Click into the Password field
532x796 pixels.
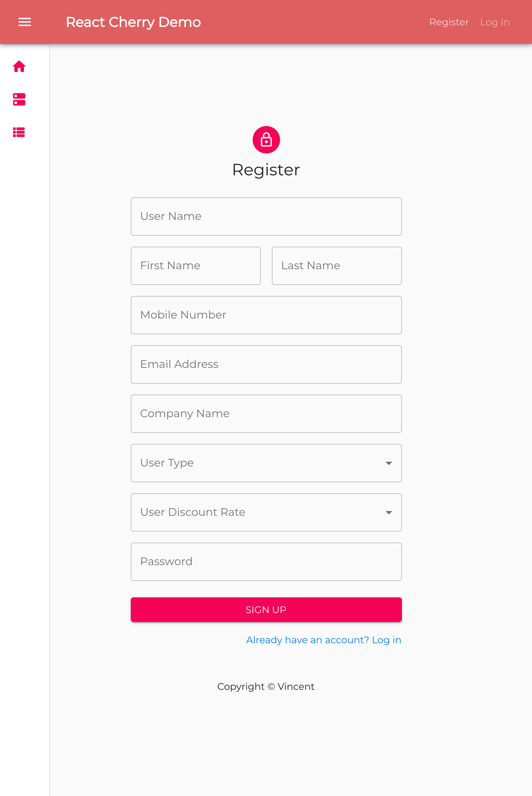[266, 562]
